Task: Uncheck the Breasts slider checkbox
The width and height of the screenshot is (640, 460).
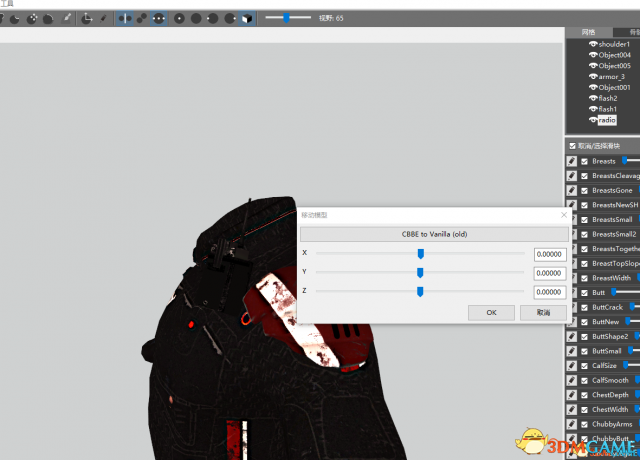Action: 584,161
